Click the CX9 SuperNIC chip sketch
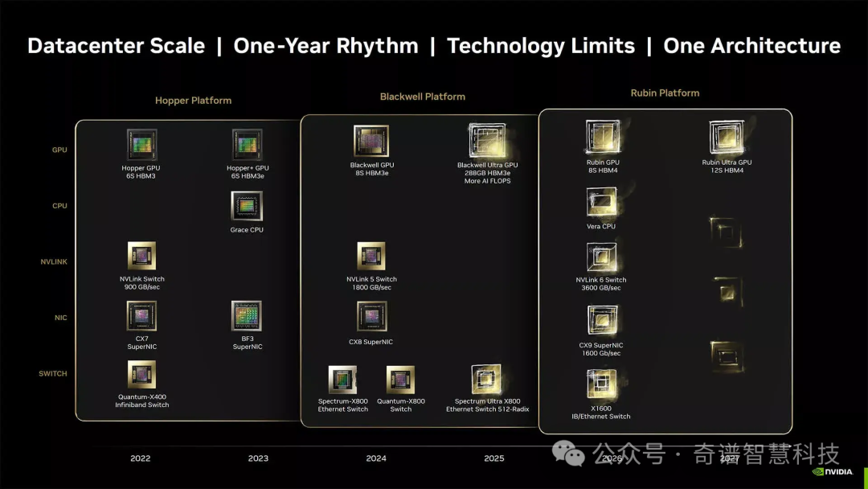The width and height of the screenshot is (868, 489). coord(602,321)
